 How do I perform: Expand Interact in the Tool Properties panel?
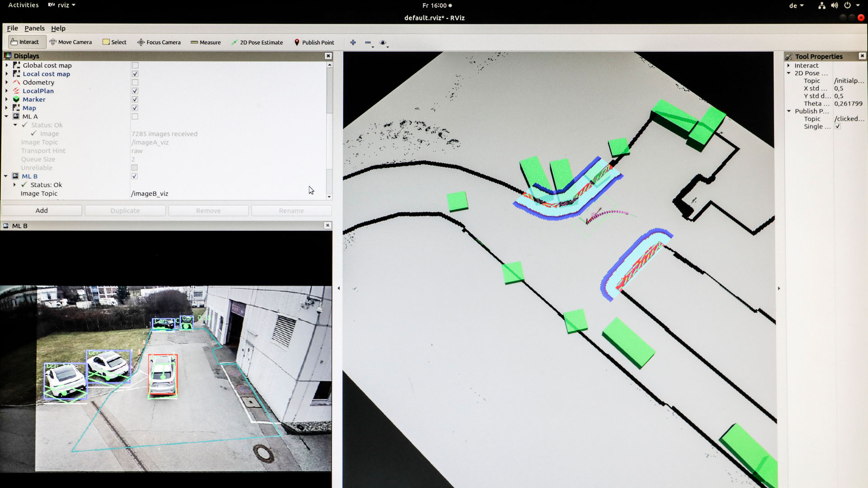click(x=789, y=65)
